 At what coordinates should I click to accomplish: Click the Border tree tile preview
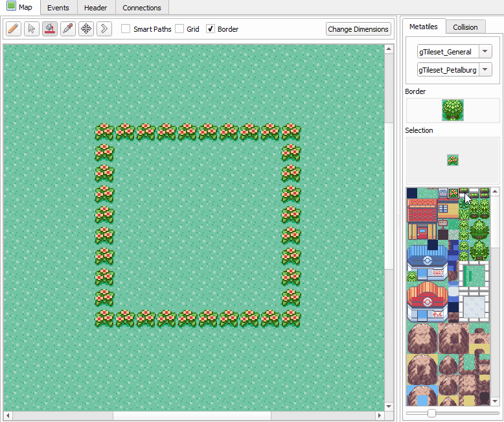(x=453, y=110)
